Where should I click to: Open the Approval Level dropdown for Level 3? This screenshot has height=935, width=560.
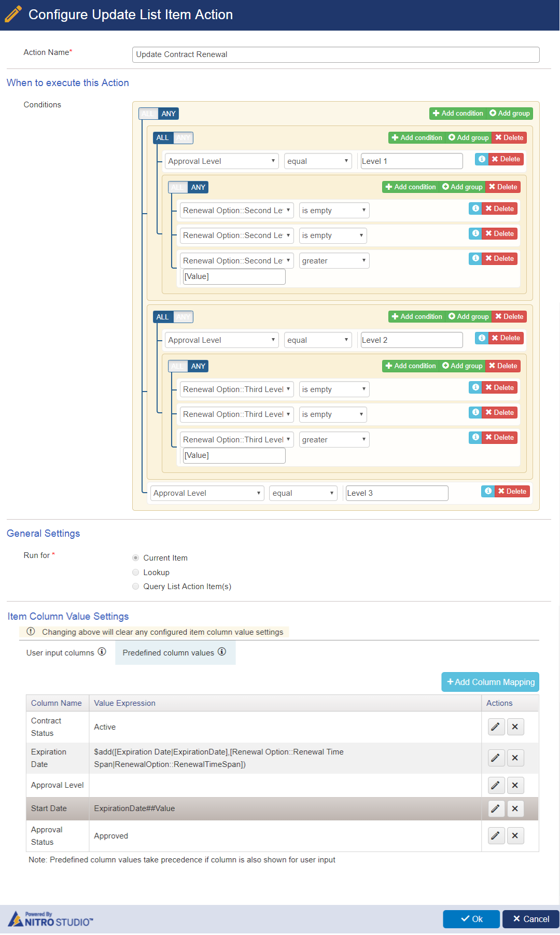point(207,493)
